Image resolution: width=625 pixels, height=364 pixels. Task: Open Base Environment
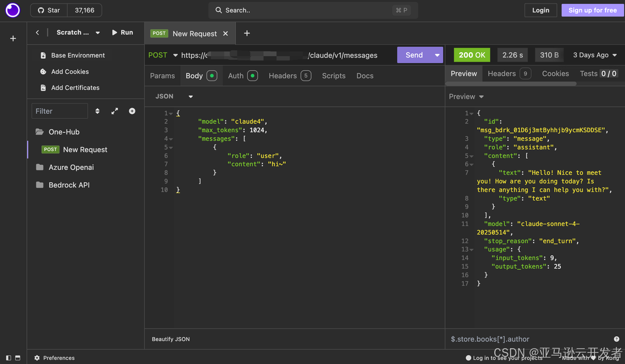(x=72, y=55)
